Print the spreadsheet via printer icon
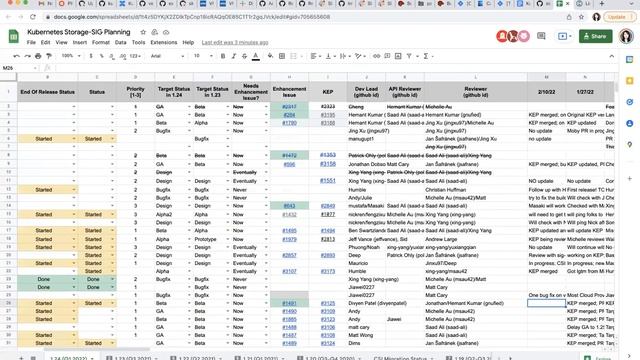The image size is (640, 360). tap(38, 56)
